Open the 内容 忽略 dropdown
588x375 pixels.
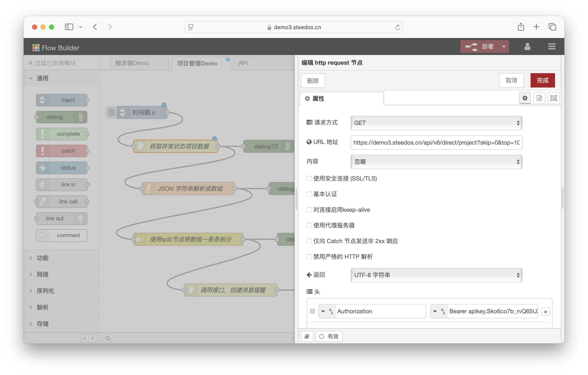click(436, 162)
